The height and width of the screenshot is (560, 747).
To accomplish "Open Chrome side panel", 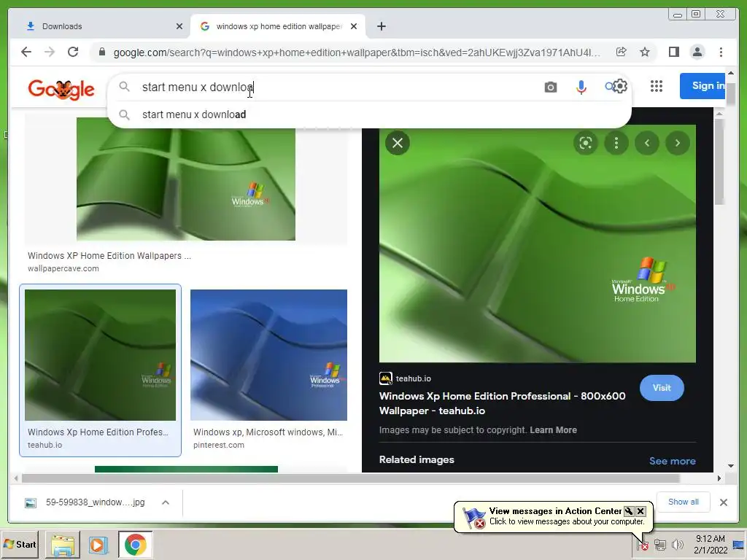I will [x=673, y=52].
